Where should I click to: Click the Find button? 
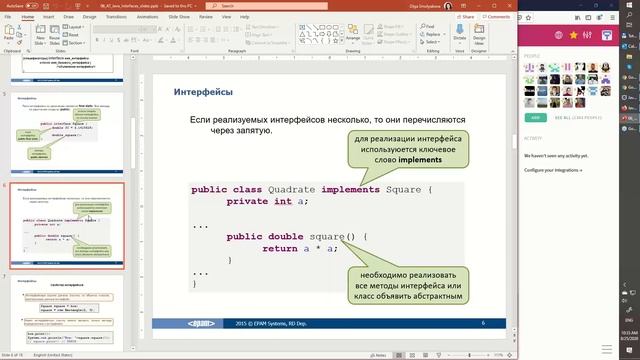[427, 27]
